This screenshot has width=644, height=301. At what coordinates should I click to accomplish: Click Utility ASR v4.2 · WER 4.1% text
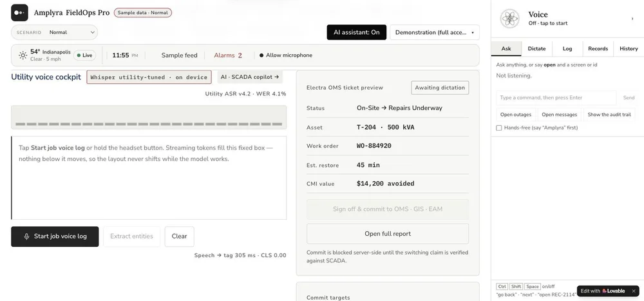245,93
